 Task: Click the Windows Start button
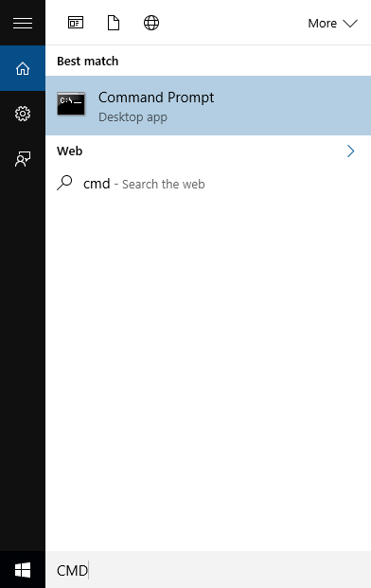23,570
